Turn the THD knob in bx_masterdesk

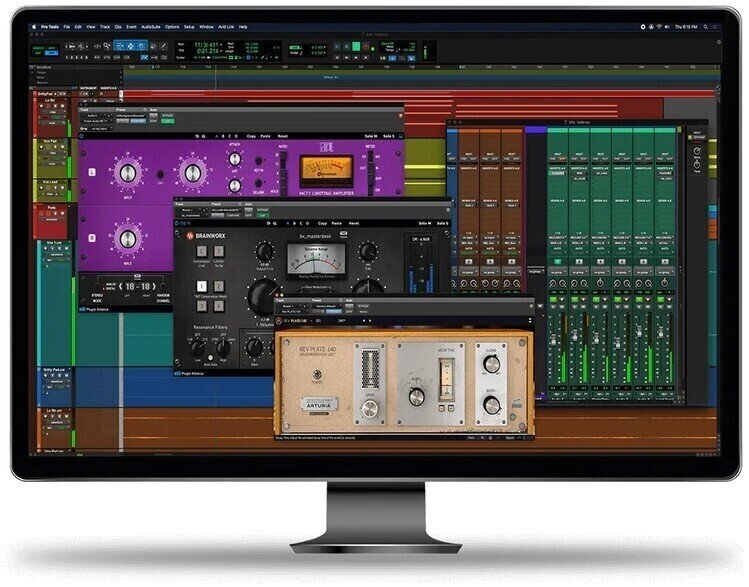click(x=367, y=251)
